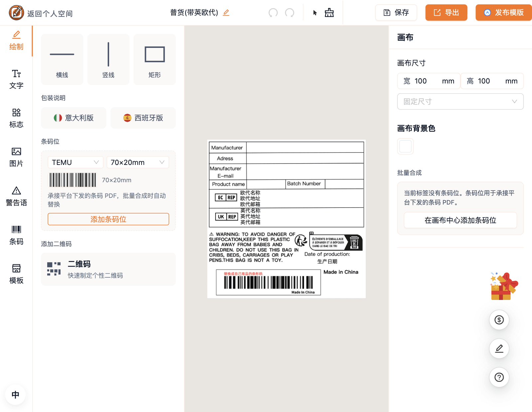Select the Date of production text
Viewport: 532px width, 412px height.
pyautogui.click(x=327, y=254)
